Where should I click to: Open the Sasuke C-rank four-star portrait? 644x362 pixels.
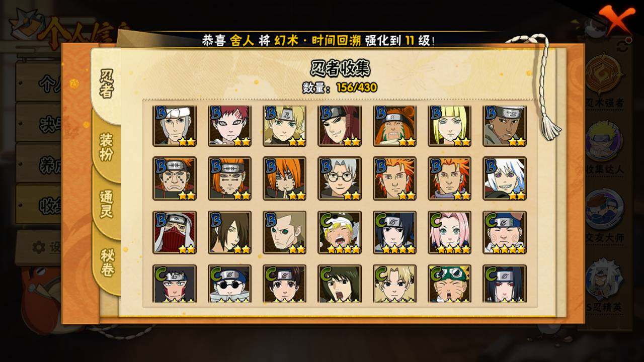point(395,232)
